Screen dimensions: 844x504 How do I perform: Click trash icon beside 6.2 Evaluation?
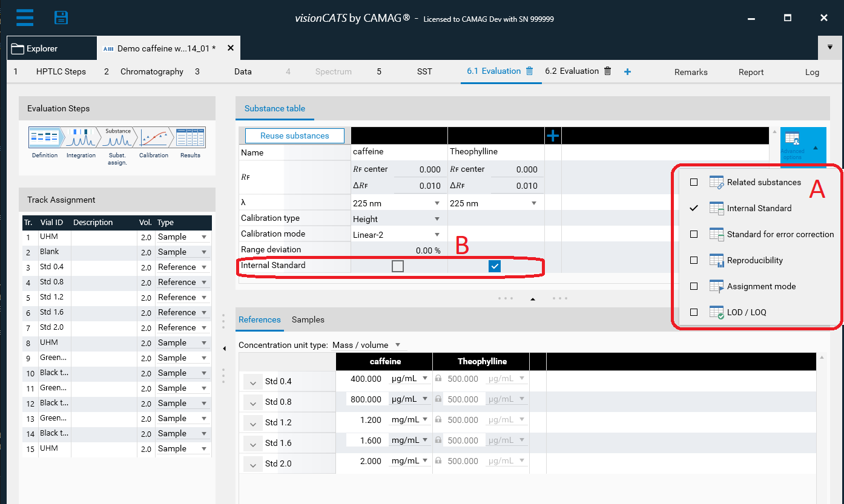coord(608,71)
